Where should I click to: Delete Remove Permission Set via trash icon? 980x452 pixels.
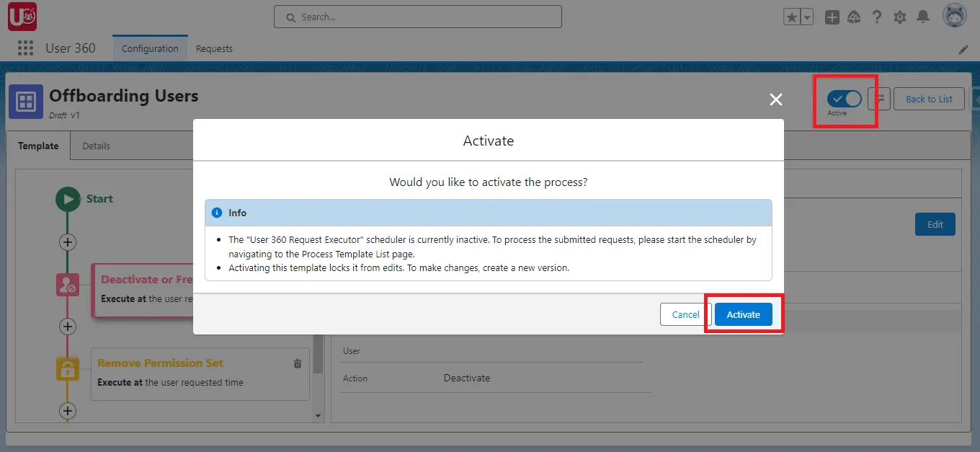point(297,363)
